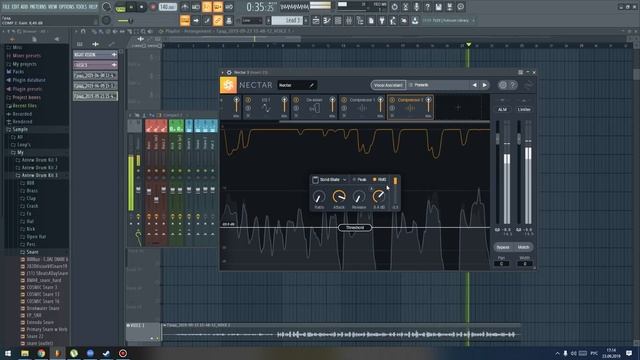The image size is (640, 360).
Task: Toggle the Pat/Song mode switch
Action: coord(120,7)
